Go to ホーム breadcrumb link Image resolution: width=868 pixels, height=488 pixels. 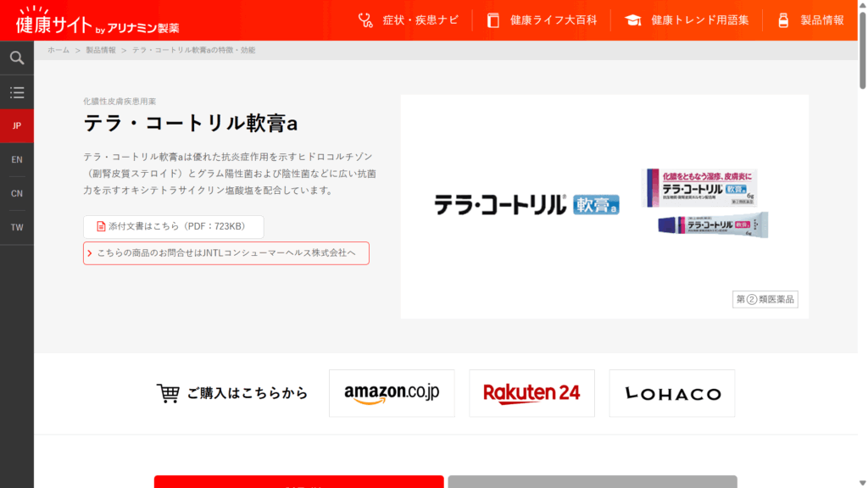tap(58, 50)
